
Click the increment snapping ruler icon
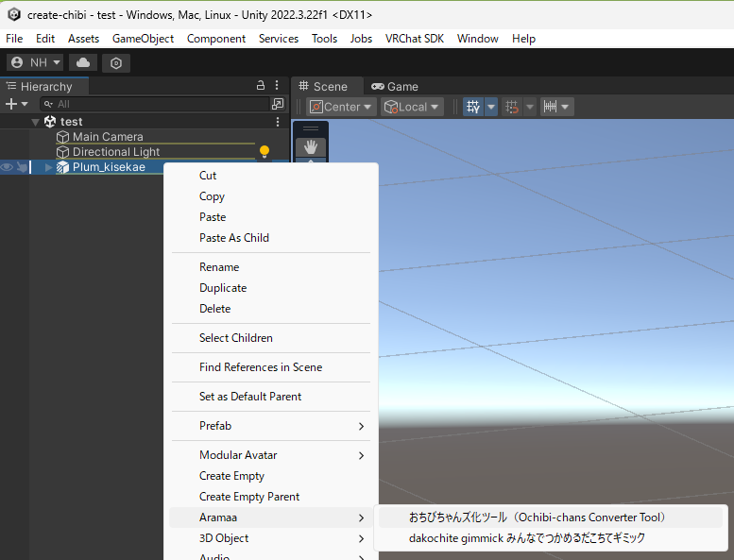tap(550, 107)
